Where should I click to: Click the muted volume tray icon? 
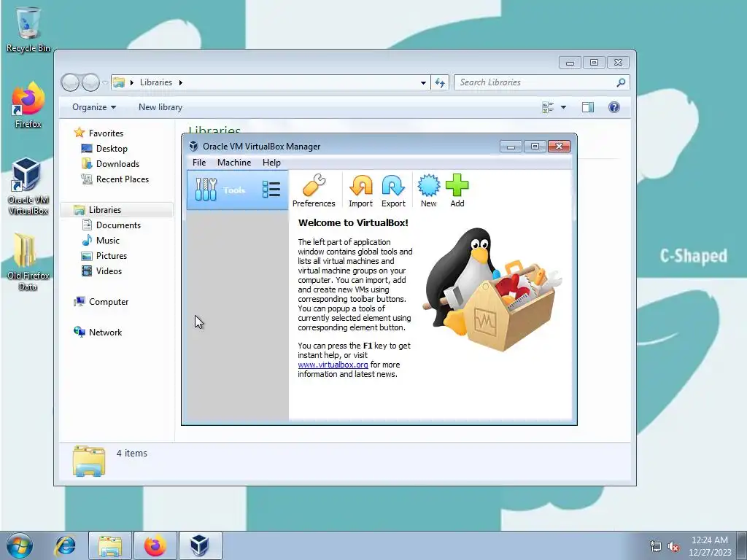673,547
